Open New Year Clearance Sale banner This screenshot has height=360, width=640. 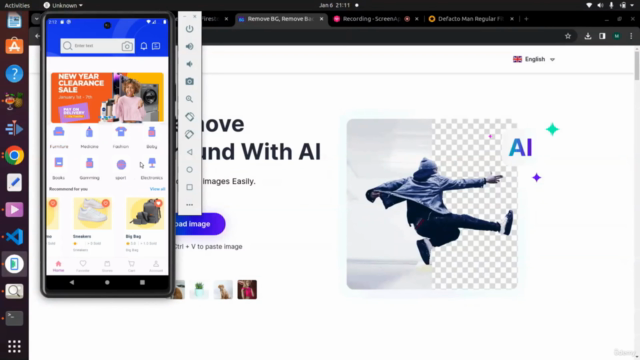coord(107,98)
